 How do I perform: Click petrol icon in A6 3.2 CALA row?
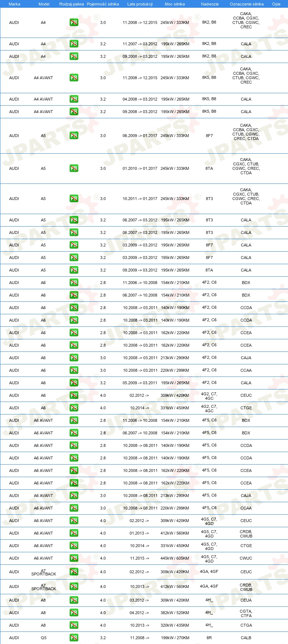click(x=74, y=383)
